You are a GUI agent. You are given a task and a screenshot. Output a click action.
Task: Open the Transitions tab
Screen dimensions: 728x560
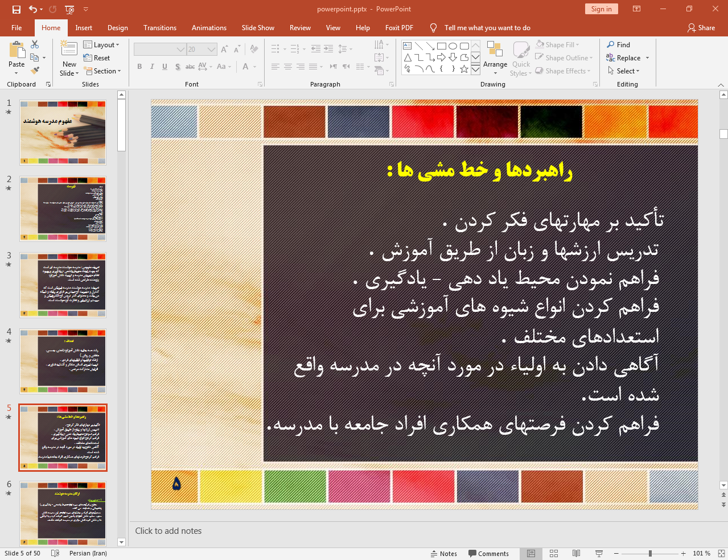tap(160, 28)
